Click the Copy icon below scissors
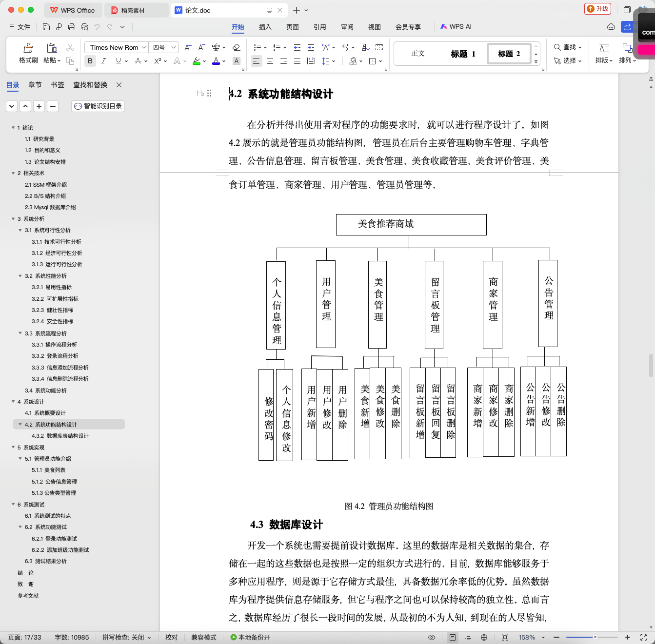The image size is (655, 644). tap(70, 61)
